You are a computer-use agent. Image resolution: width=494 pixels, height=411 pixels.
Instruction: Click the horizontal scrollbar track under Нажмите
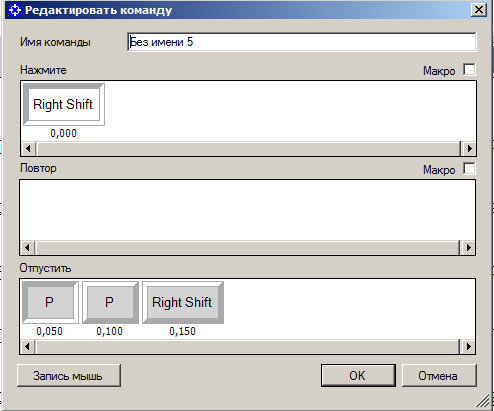click(248, 148)
